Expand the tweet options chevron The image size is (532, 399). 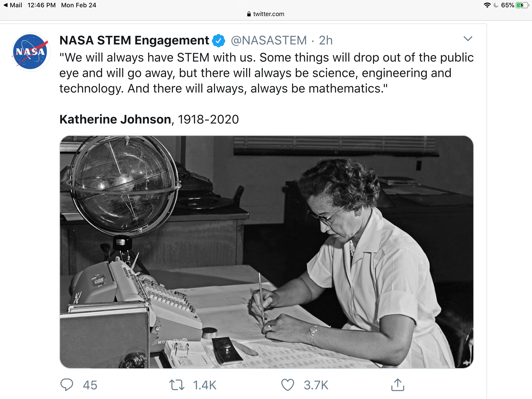[x=468, y=39]
